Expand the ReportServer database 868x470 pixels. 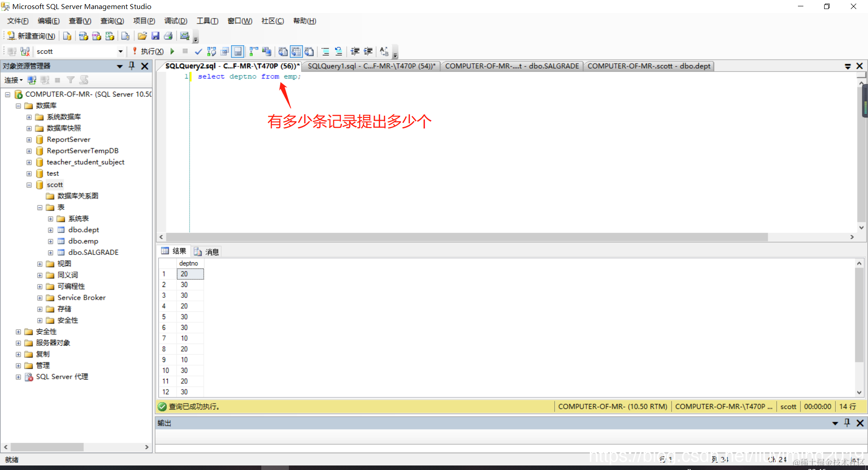tap(29, 140)
